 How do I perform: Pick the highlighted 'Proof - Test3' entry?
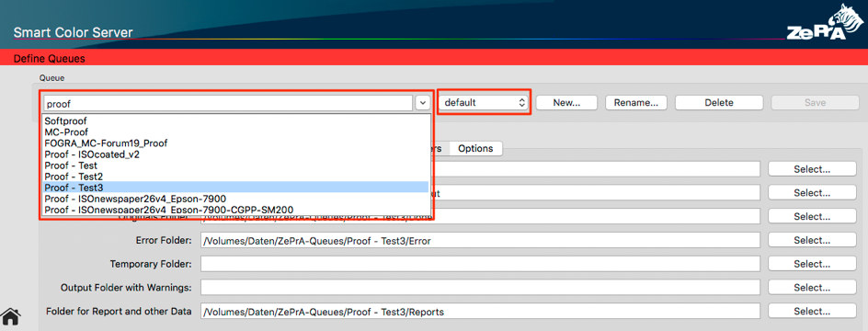(x=235, y=188)
